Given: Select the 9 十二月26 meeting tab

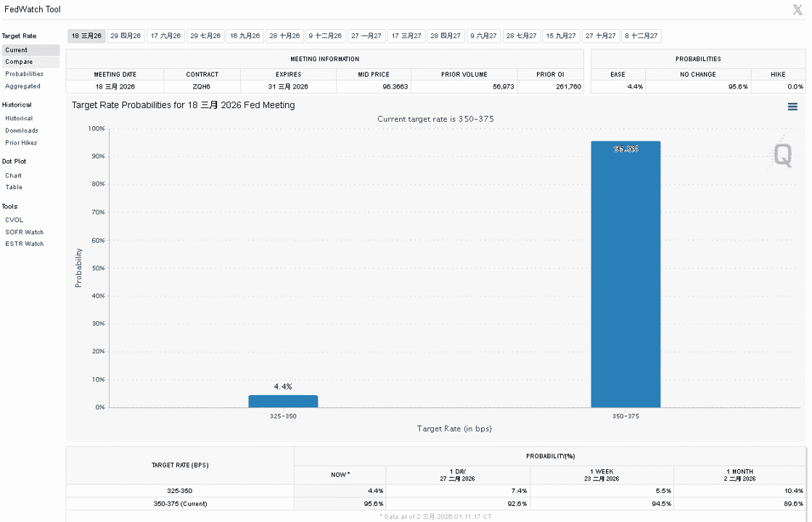Looking at the screenshot, I should pyautogui.click(x=325, y=36).
